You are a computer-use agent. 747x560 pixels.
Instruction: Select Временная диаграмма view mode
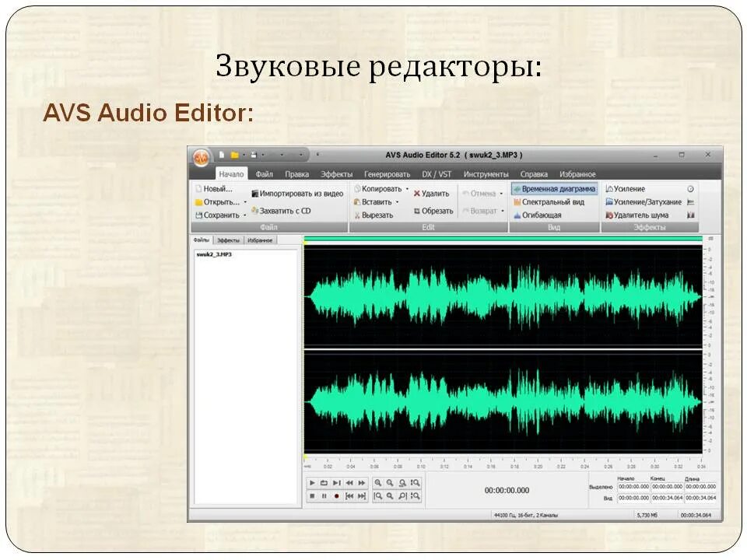click(x=555, y=188)
